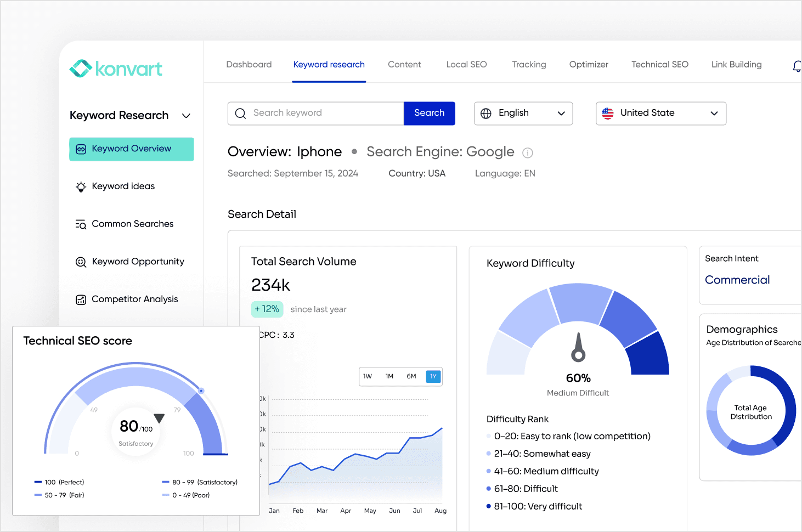This screenshot has width=802, height=532.
Task: Collapse the Keyword Research section chevron
Action: pyautogui.click(x=186, y=116)
